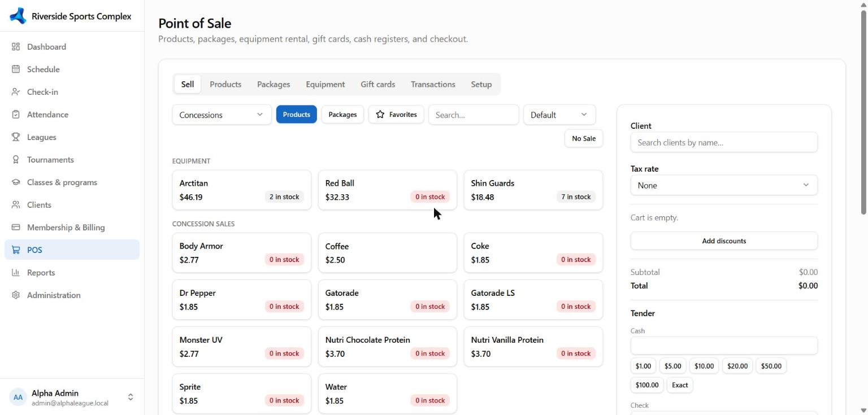Click the $20.00 cash tender button
This screenshot has height=415, width=868.
(x=737, y=366)
